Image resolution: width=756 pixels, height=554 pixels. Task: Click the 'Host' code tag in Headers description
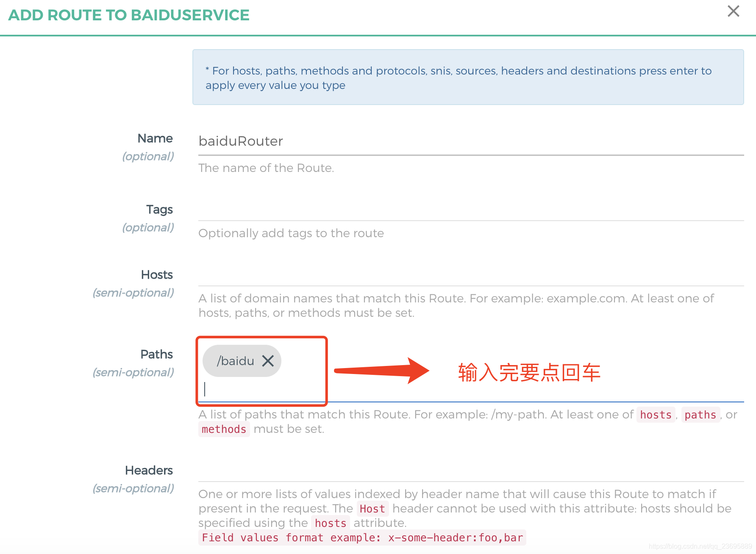372,509
